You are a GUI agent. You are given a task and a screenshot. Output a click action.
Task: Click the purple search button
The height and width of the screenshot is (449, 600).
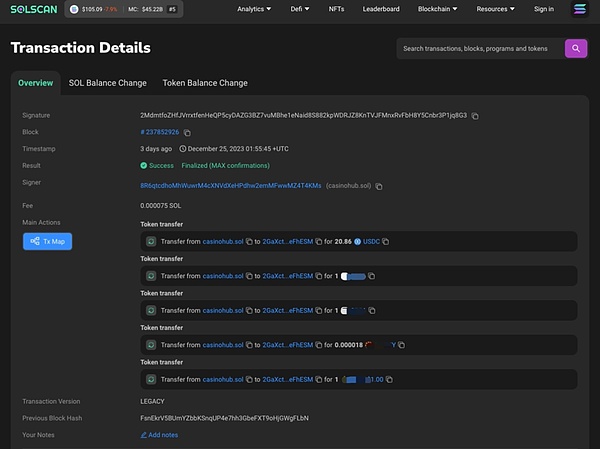coord(575,48)
